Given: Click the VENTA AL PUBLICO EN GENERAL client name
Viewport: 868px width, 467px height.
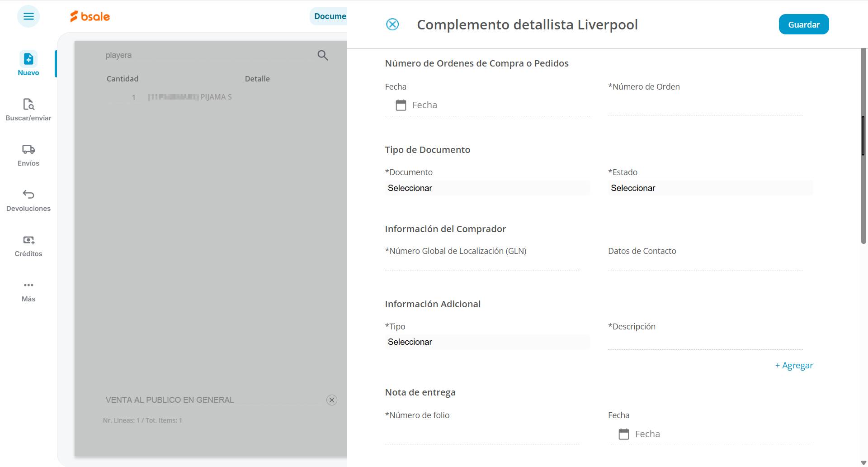Looking at the screenshot, I should (x=170, y=400).
